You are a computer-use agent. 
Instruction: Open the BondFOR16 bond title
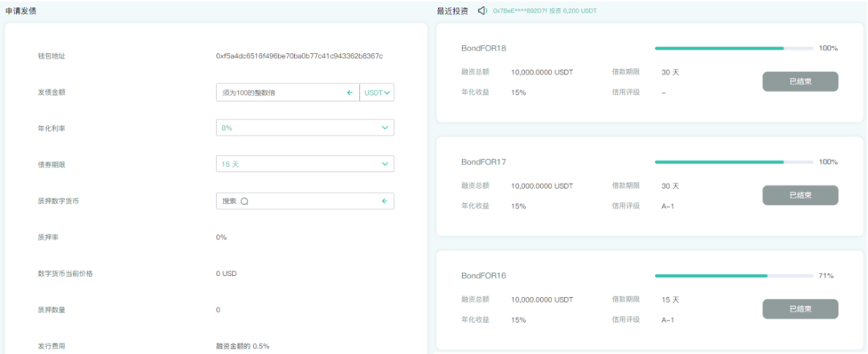tap(483, 276)
